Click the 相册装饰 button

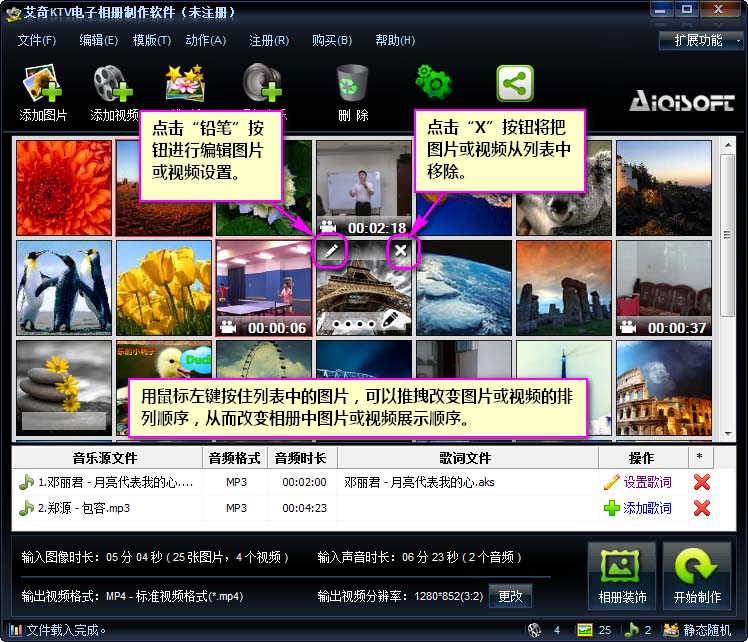pos(622,576)
